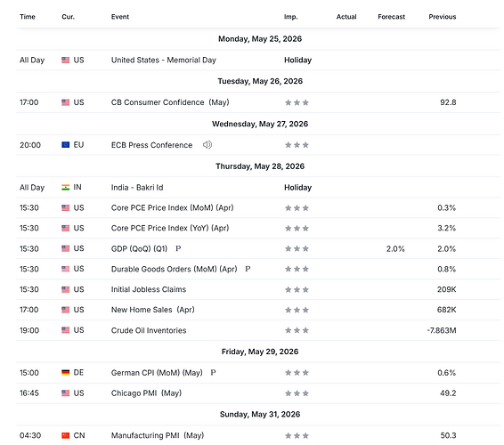Click importance stars for German CPI (MoM)
This screenshot has height=445, width=504.
pyautogui.click(x=297, y=373)
